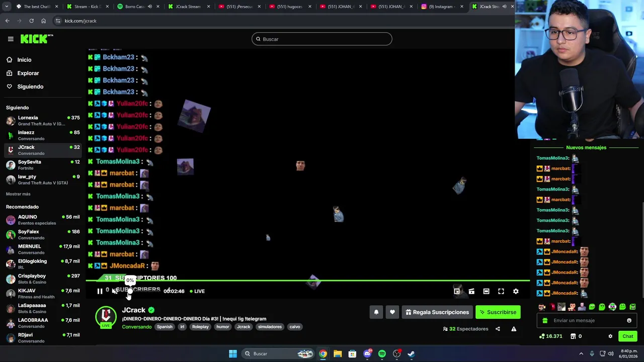Viewport: 644px width, 362px height.
Task: Open taskbar volume control
Action: (612, 354)
